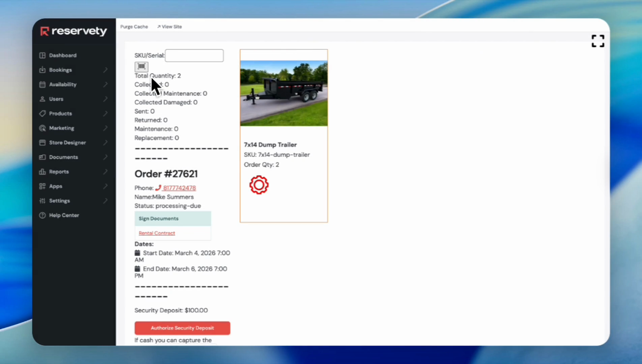Open the Rental Contract link
The width and height of the screenshot is (642, 364).
pyautogui.click(x=156, y=233)
